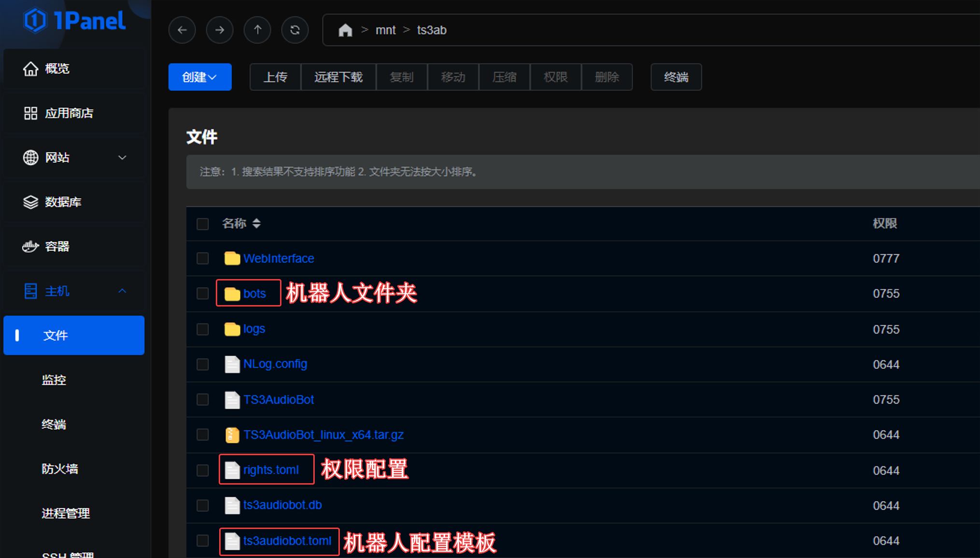The width and height of the screenshot is (980, 558).
Task: Click the TS3AudioBot file icon
Action: coord(232,400)
